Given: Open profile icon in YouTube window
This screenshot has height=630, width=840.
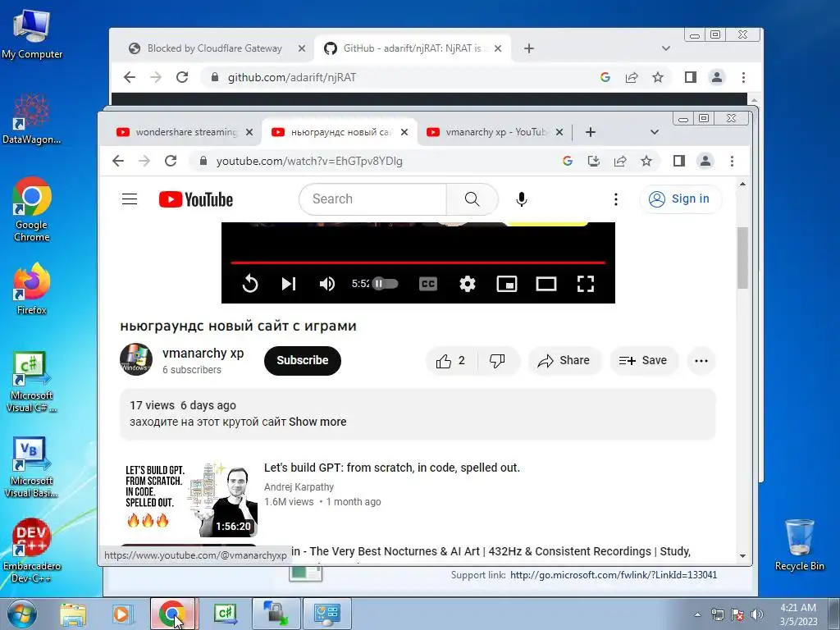Looking at the screenshot, I should pyautogui.click(x=705, y=161).
